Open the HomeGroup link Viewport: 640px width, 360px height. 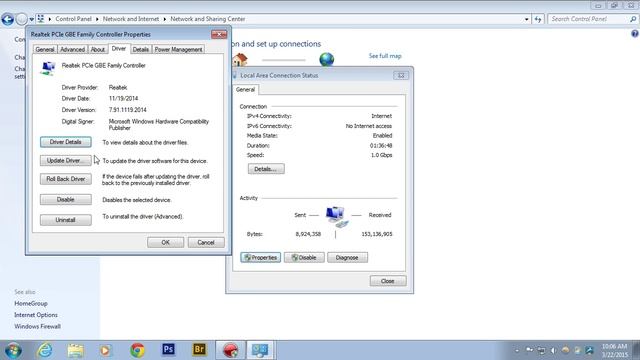pos(31,303)
